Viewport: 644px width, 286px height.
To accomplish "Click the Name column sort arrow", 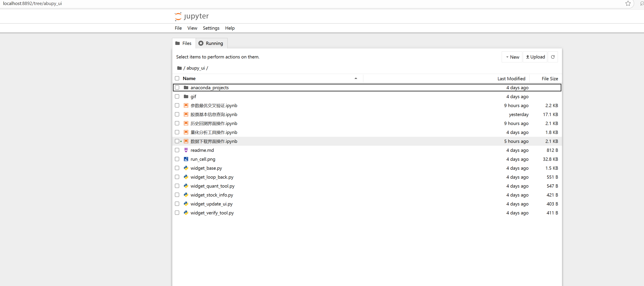I will point(356,78).
